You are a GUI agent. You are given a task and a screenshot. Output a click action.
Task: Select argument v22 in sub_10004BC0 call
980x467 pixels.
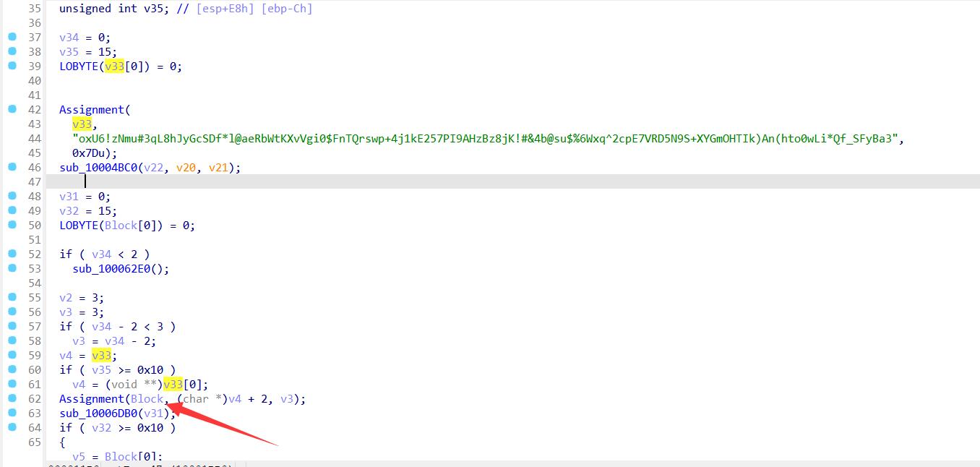(x=154, y=168)
